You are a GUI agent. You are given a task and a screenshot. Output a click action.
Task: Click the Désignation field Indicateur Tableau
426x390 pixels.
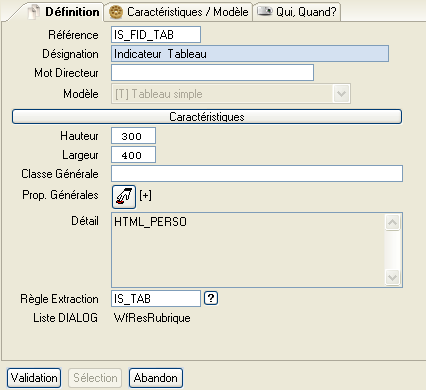[250, 54]
